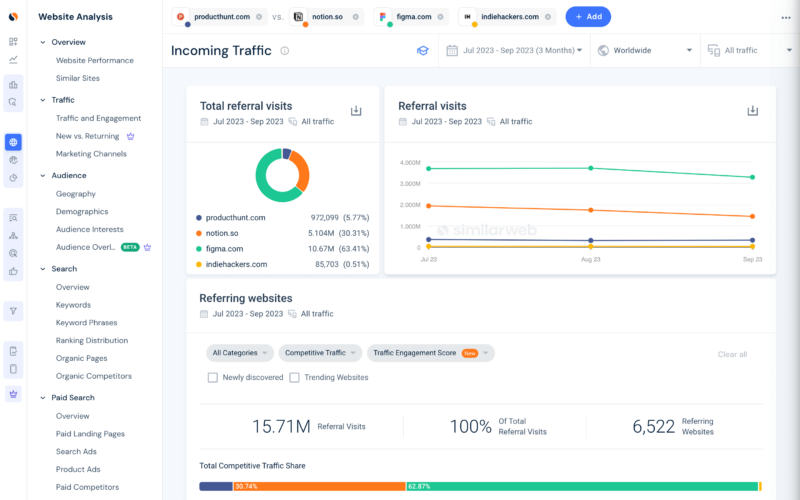The height and width of the screenshot is (500, 800).
Task: Open the Competitive Traffic filter dropdown
Action: coord(320,353)
